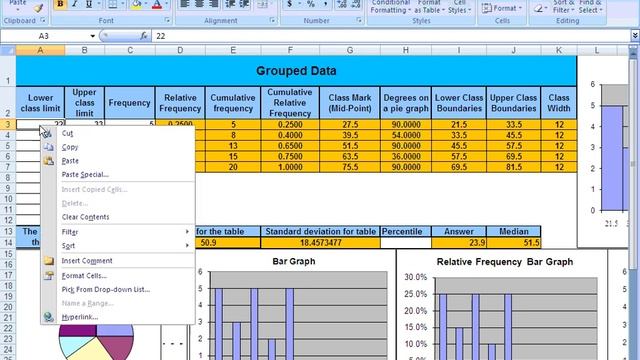640x360 pixels.
Task: Decrease decimal places
Action: click(x=356, y=4)
